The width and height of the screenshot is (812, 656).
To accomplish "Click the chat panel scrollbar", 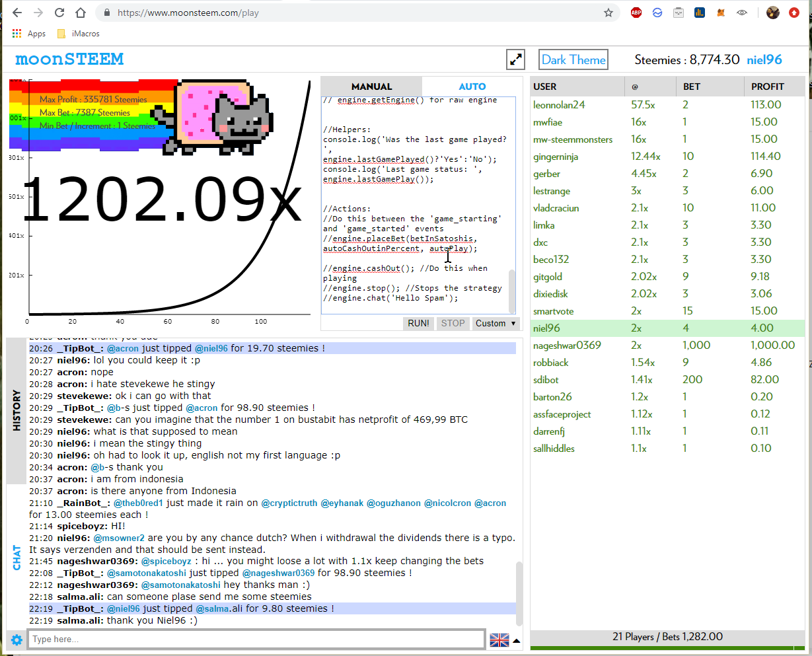I will [519, 595].
